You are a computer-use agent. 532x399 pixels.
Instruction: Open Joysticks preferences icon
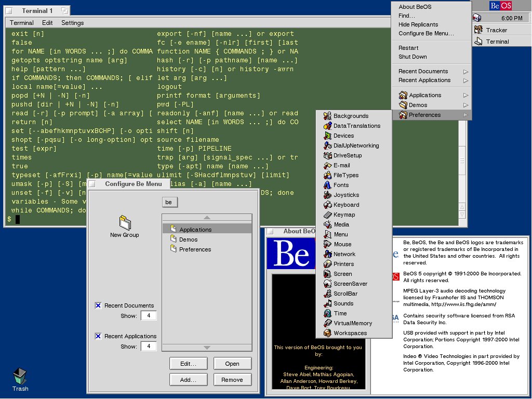coord(327,195)
